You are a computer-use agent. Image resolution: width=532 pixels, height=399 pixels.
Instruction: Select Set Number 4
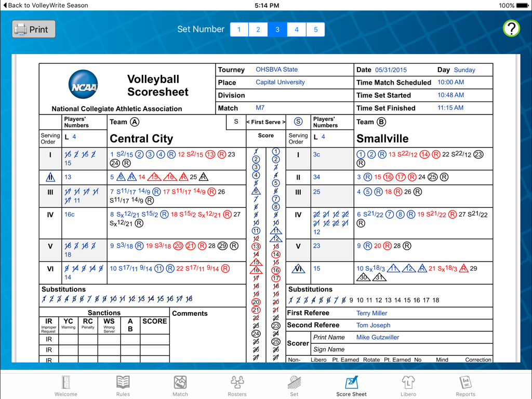pos(296,30)
